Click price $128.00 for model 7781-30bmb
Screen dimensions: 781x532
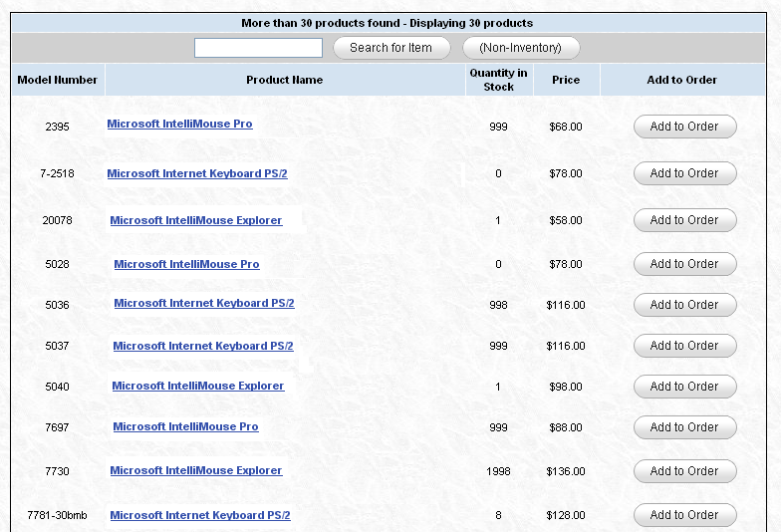[x=566, y=515]
